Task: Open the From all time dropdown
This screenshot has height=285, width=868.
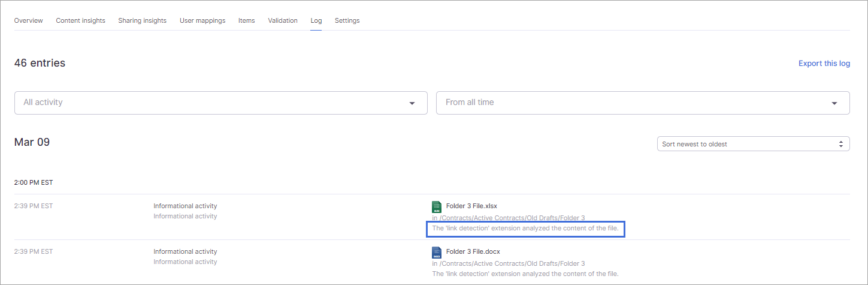Action: [642, 103]
